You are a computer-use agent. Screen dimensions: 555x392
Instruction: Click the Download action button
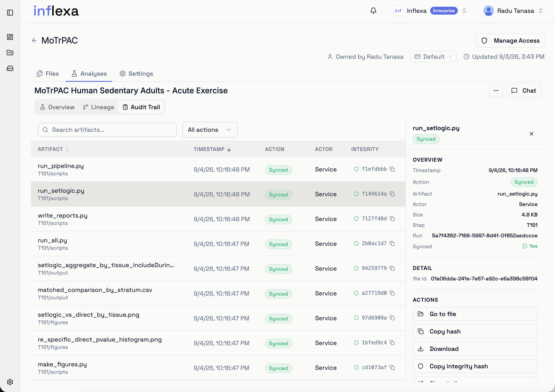[475, 349]
